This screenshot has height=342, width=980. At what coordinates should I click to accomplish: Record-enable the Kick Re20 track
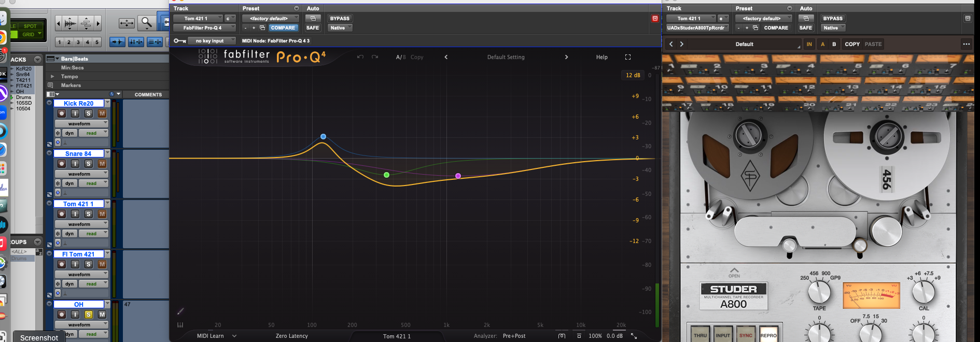tap(62, 113)
